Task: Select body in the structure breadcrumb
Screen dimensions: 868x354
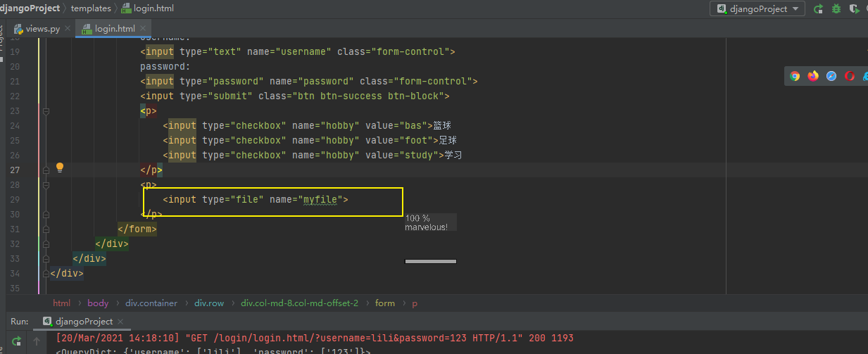Action: click(98, 303)
